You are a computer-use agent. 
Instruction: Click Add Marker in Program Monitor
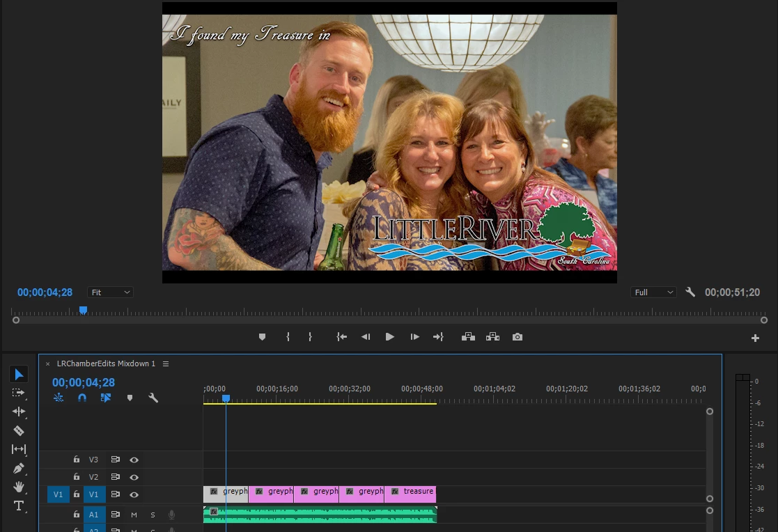tap(263, 337)
